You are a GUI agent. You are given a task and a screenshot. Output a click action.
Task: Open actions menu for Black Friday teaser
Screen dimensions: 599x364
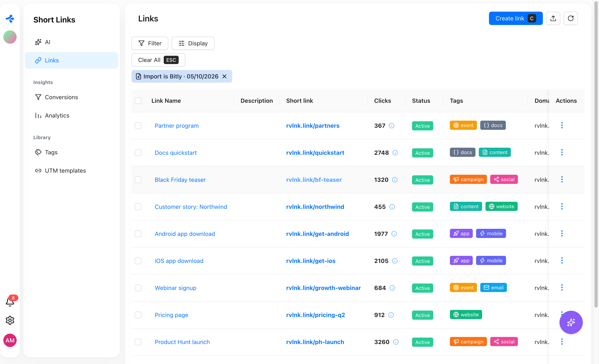click(562, 180)
